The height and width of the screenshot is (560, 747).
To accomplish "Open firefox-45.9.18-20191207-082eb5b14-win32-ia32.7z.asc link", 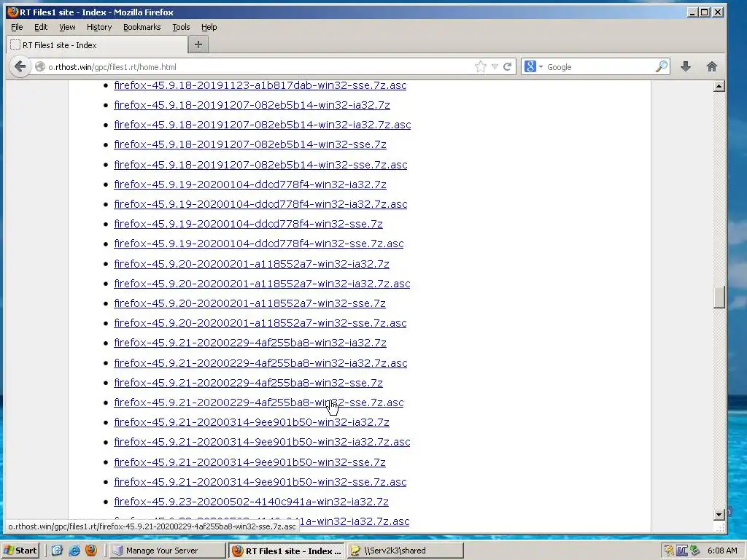I will click(x=262, y=125).
